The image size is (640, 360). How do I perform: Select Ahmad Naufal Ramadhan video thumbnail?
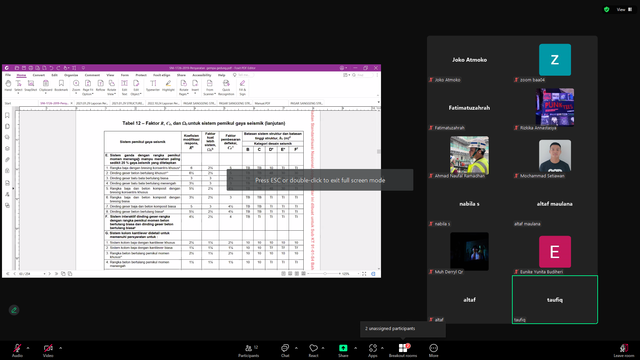[469, 155]
